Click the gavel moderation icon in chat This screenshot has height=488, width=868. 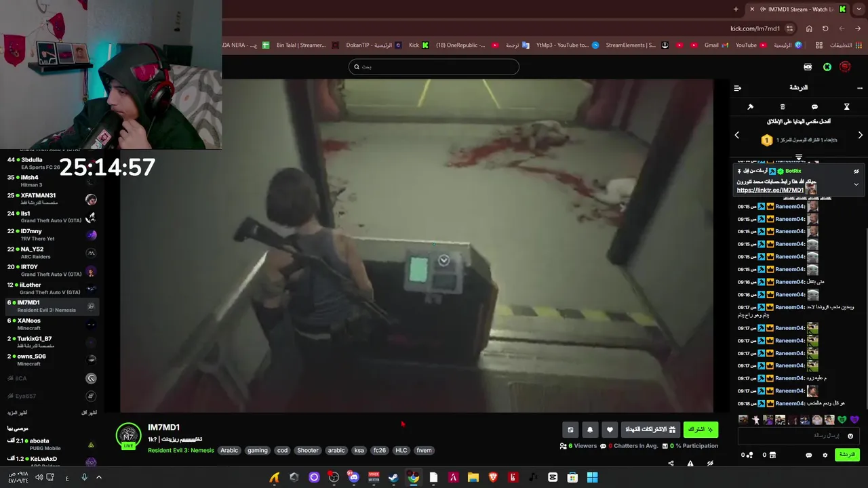[x=751, y=107]
